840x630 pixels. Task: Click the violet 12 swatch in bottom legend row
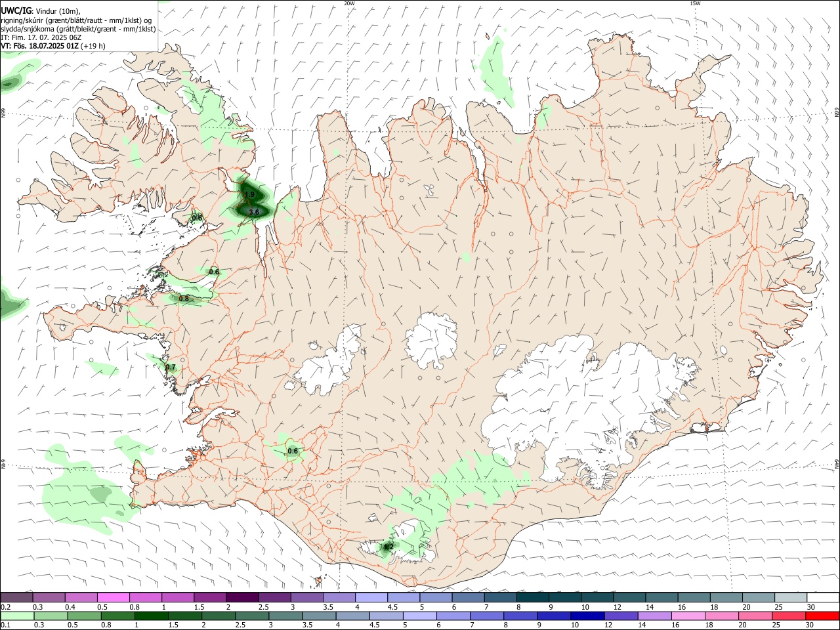[620, 616]
